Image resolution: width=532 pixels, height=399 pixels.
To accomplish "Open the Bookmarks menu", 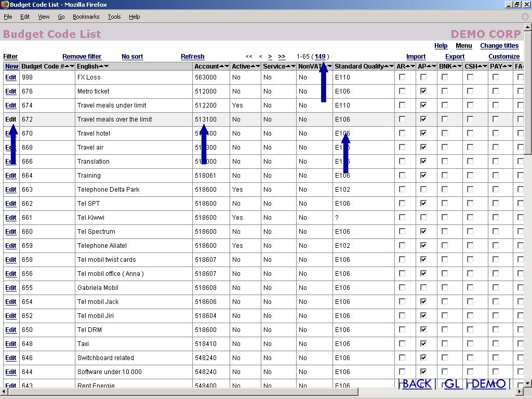I will pos(86,17).
